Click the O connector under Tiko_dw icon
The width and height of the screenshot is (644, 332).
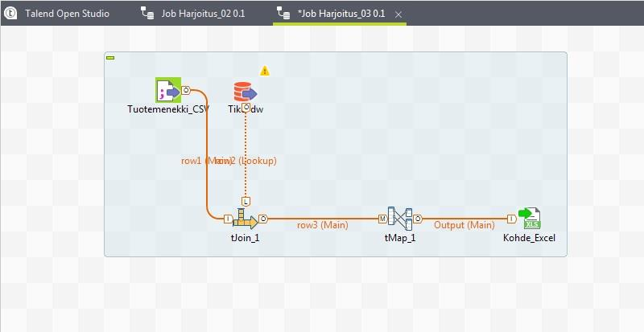(x=246, y=108)
